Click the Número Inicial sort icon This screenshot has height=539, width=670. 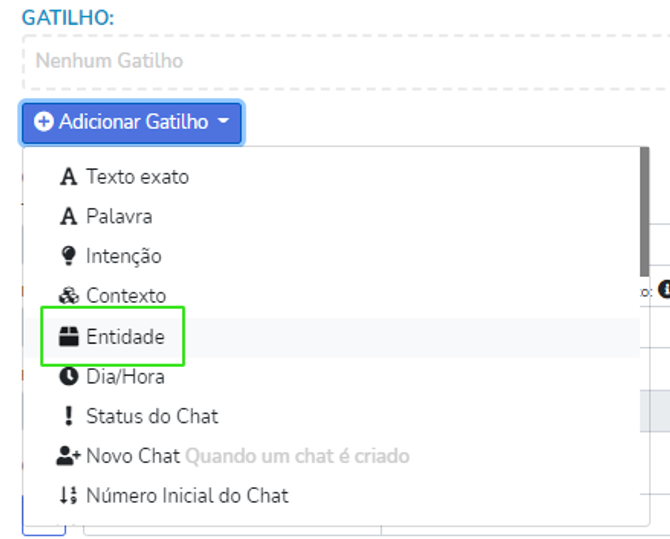(68, 495)
